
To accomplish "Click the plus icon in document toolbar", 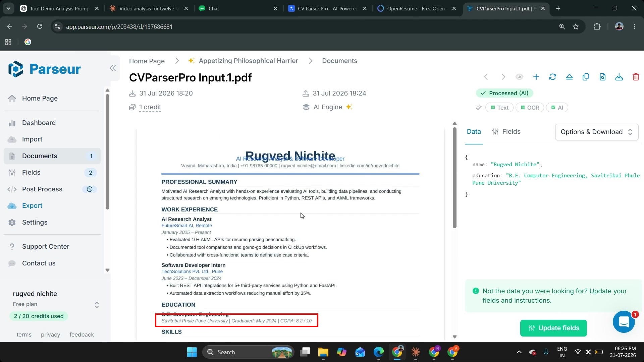I will pos(536,77).
